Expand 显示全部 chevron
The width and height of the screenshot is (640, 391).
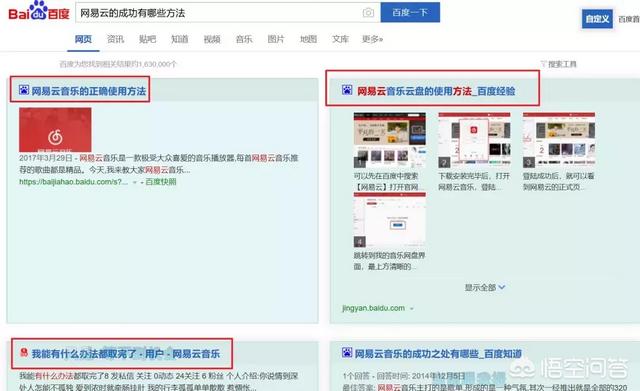(502, 287)
